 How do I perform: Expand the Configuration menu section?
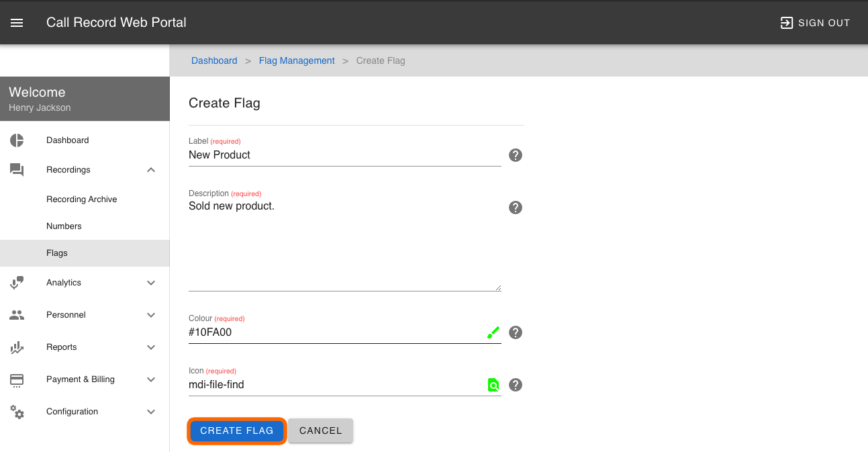point(151,412)
